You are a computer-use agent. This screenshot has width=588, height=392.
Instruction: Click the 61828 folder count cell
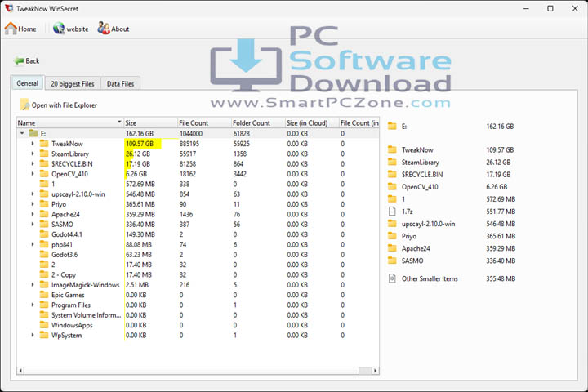point(241,134)
